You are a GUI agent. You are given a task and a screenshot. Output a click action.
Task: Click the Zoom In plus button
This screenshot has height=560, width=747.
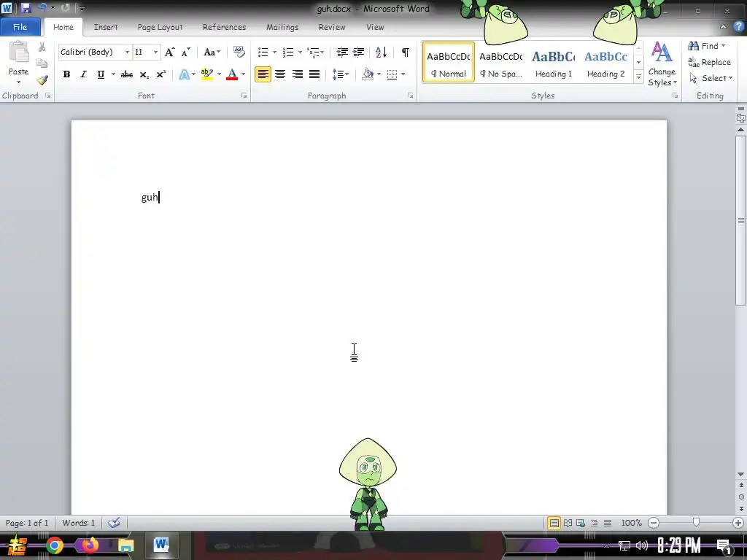point(738,523)
